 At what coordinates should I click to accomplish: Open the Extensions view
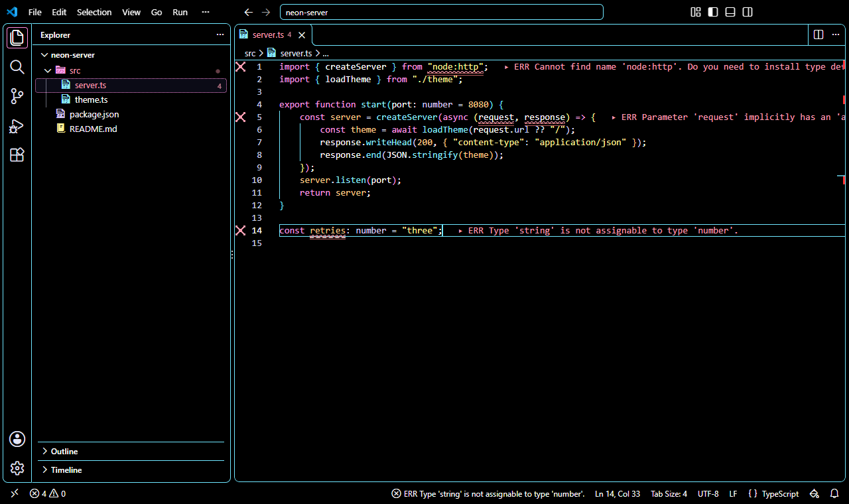[17, 155]
